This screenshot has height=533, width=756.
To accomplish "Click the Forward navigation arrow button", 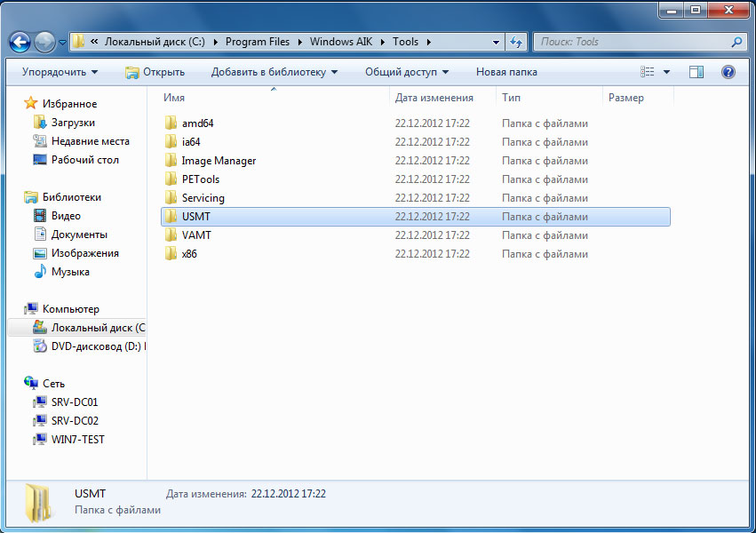I will coord(44,43).
